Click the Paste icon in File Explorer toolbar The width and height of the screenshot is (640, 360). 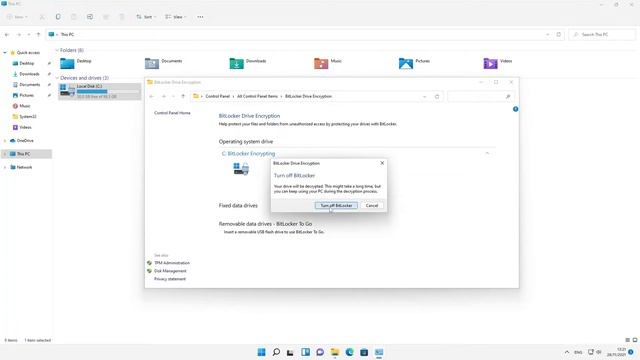pos(74,17)
